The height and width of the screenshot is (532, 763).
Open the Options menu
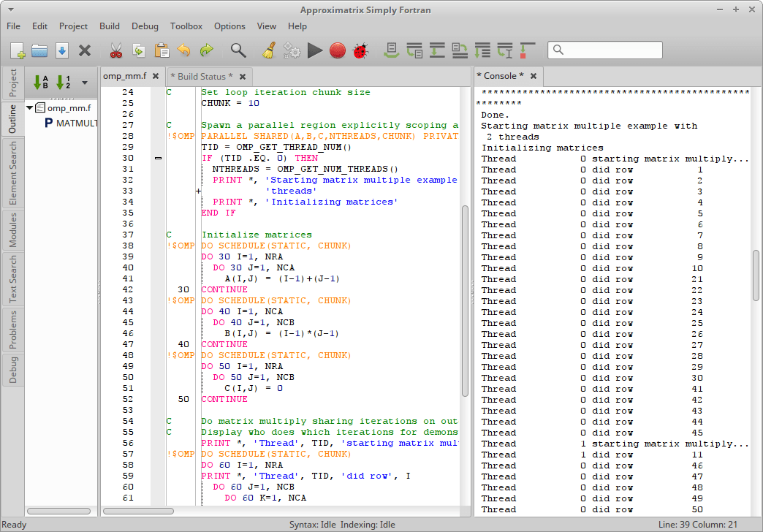(229, 26)
